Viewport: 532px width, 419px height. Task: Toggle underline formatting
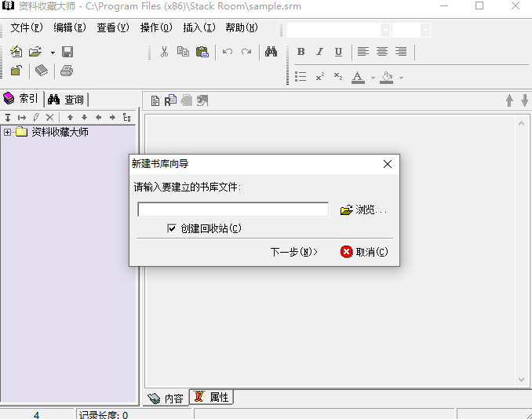[x=338, y=52]
